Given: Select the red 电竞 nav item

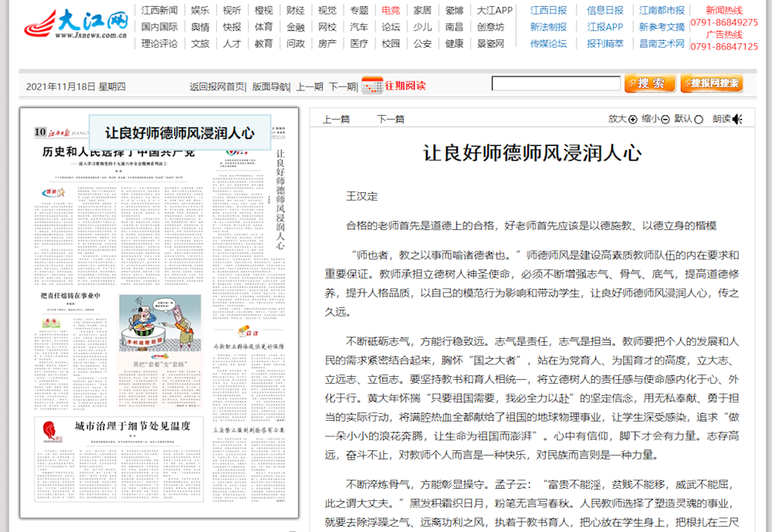Looking at the screenshot, I should (x=391, y=10).
